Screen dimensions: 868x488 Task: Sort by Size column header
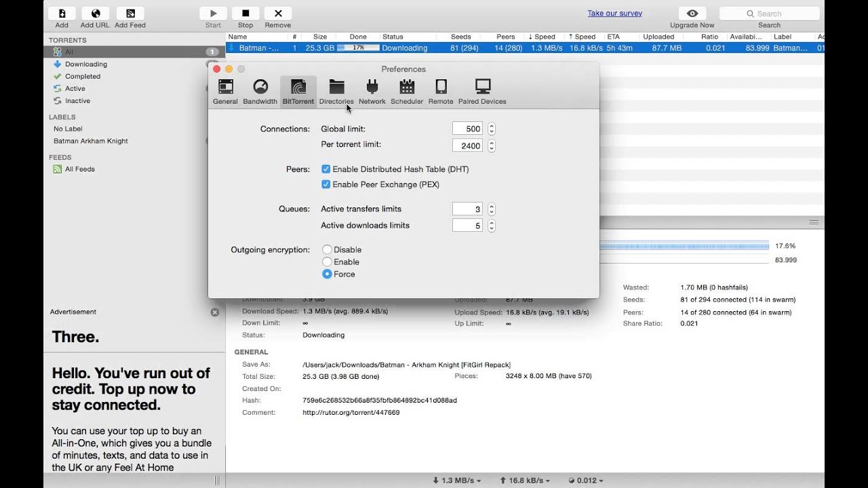pyautogui.click(x=320, y=37)
